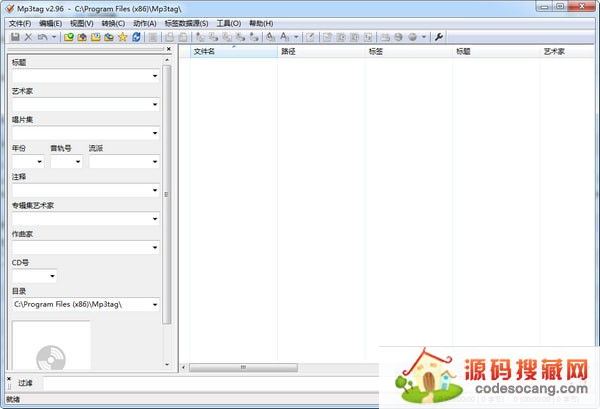Image resolution: width=600 pixels, height=409 pixels.
Task: Click the Refresh blue arrows icon
Action: (x=135, y=37)
